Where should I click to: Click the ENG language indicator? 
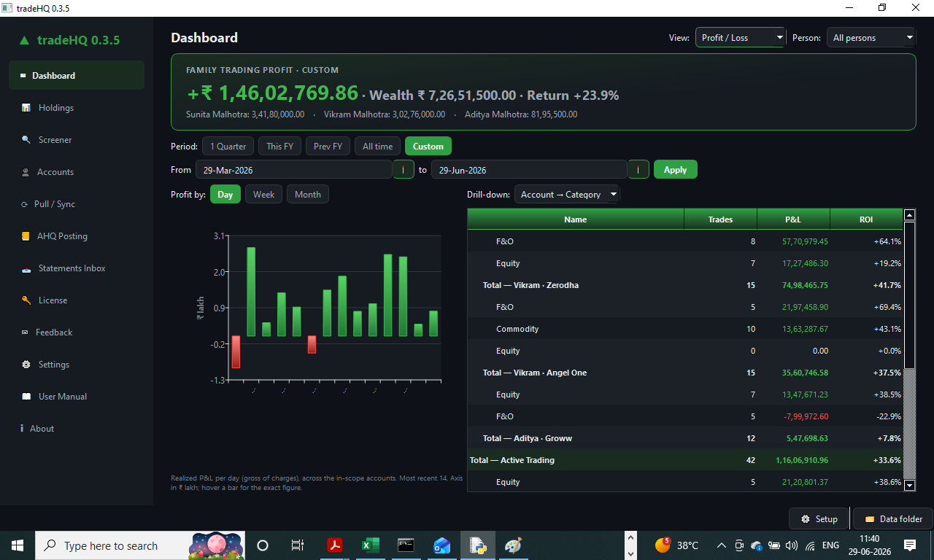830,545
